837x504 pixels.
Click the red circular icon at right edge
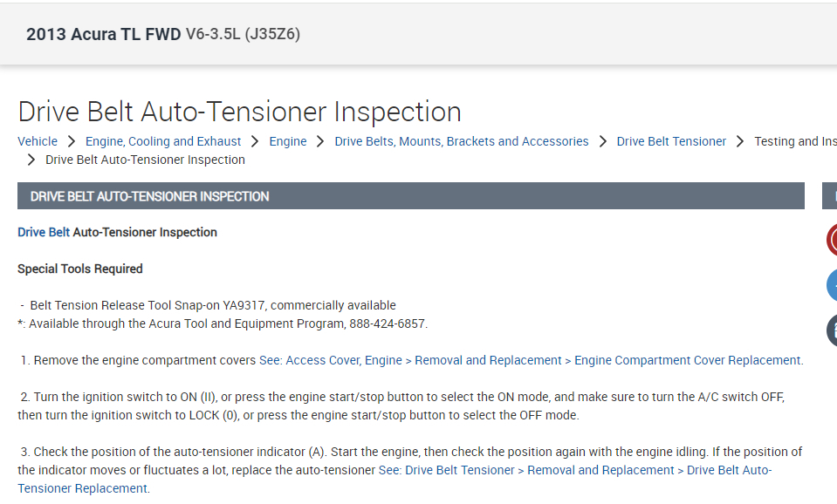831,240
